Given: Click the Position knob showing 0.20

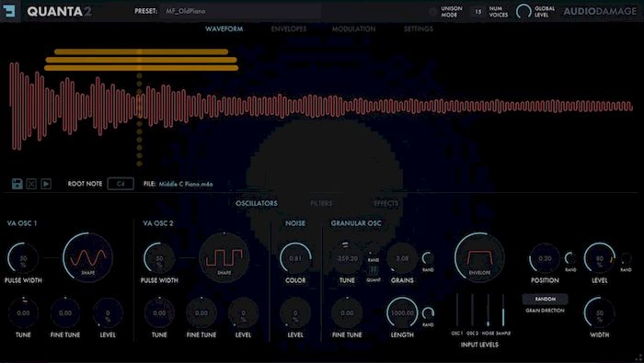Looking at the screenshot, I should (545, 258).
